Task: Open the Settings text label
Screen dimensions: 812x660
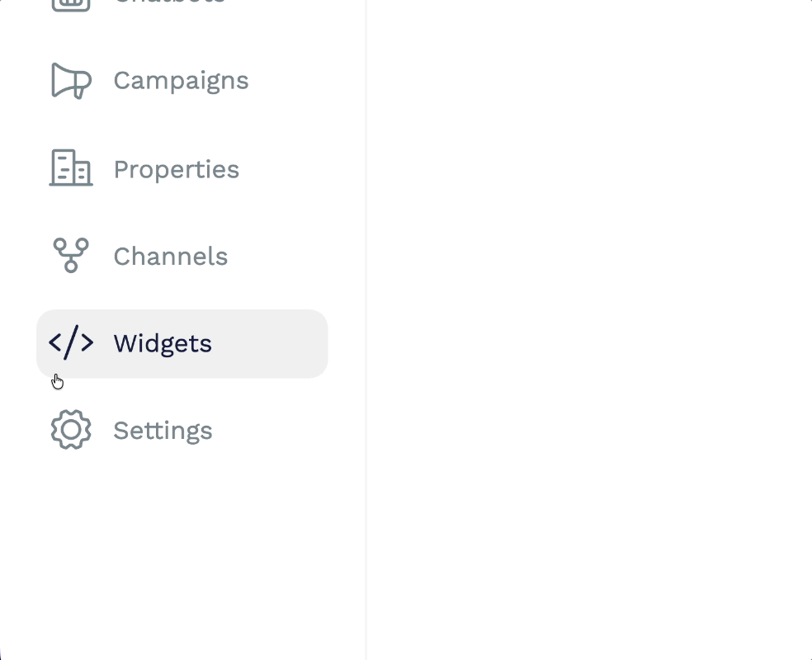Action: click(163, 431)
